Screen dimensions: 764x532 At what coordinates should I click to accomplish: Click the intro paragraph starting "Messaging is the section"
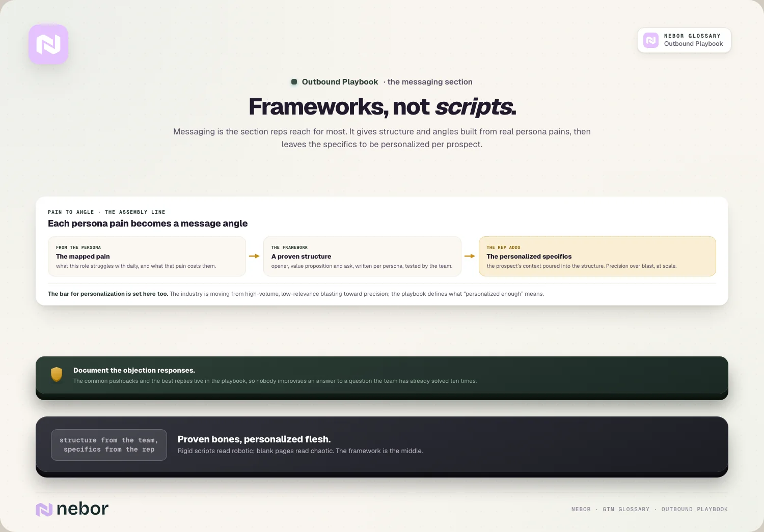pos(382,138)
